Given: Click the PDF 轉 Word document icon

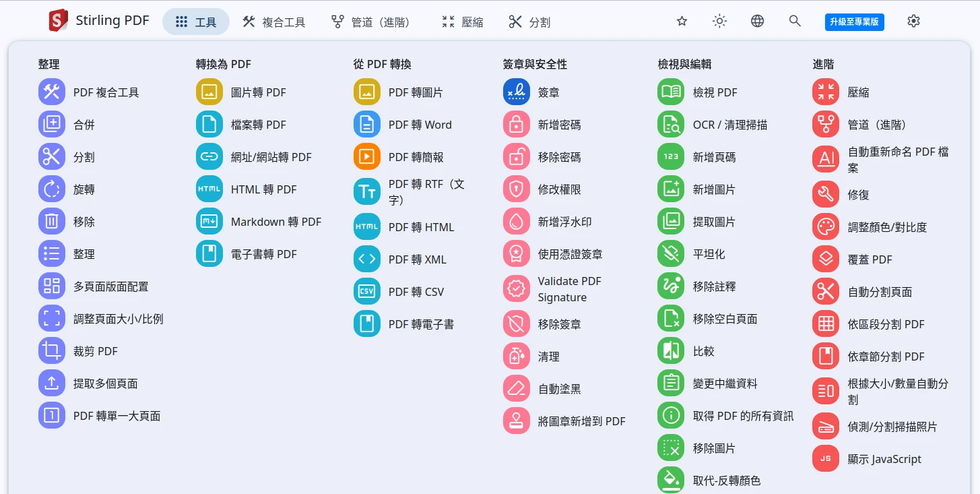Looking at the screenshot, I should click(367, 124).
